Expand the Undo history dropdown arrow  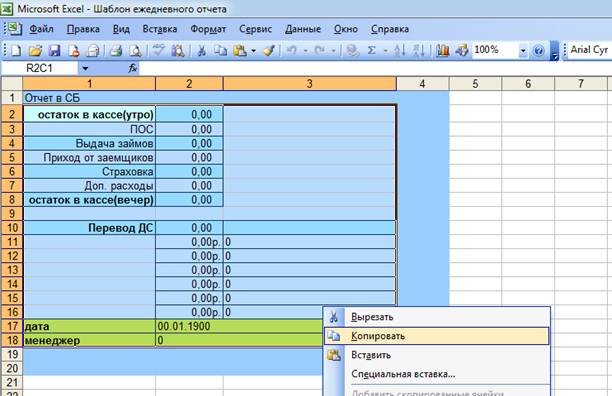click(306, 51)
